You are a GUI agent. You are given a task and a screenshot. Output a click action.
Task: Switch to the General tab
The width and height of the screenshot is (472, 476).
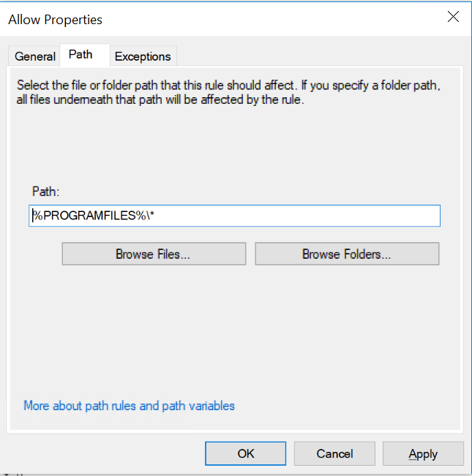pos(35,56)
